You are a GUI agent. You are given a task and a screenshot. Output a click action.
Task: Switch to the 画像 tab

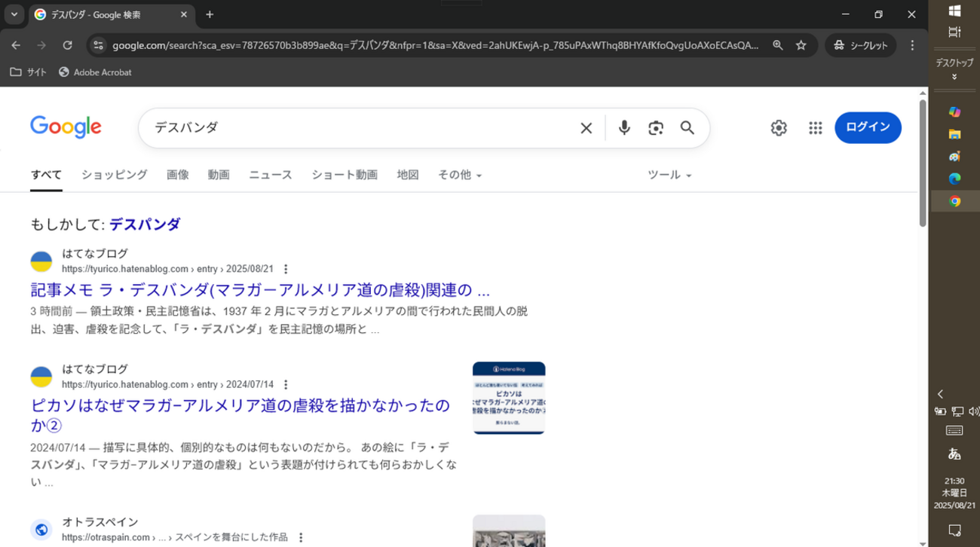pyautogui.click(x=178, y=175)
